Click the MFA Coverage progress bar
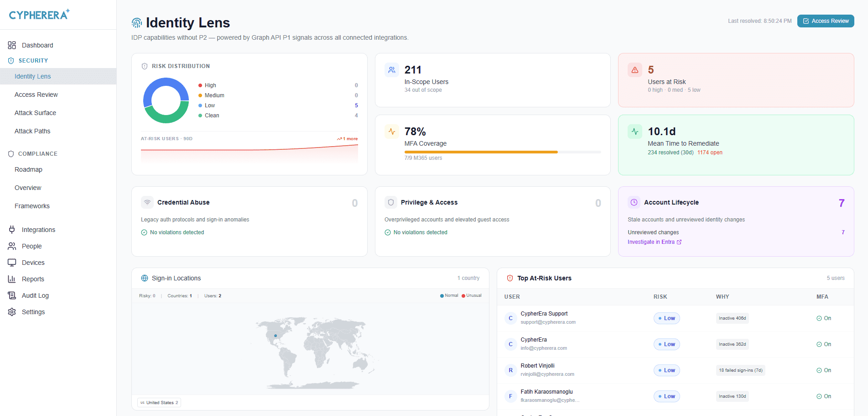Image resolution: width=868 pixels, height=416 pixels. [x=503, y=152]
